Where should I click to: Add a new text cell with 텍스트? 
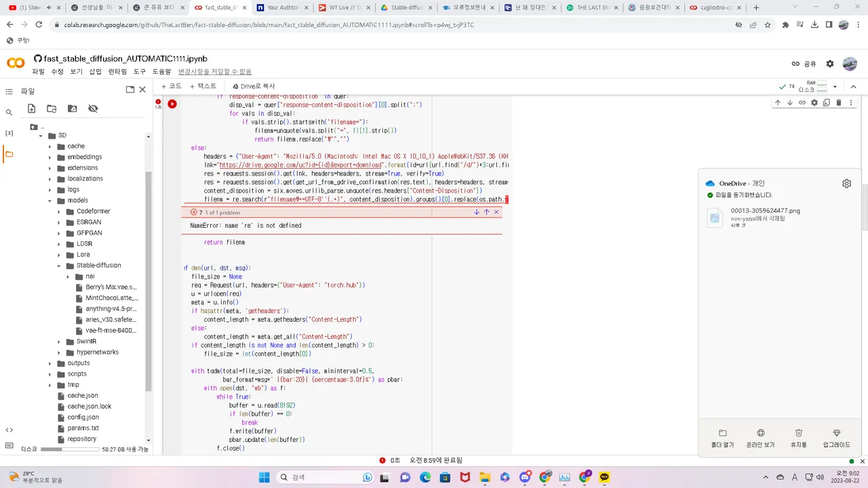[x=203, y=86]
